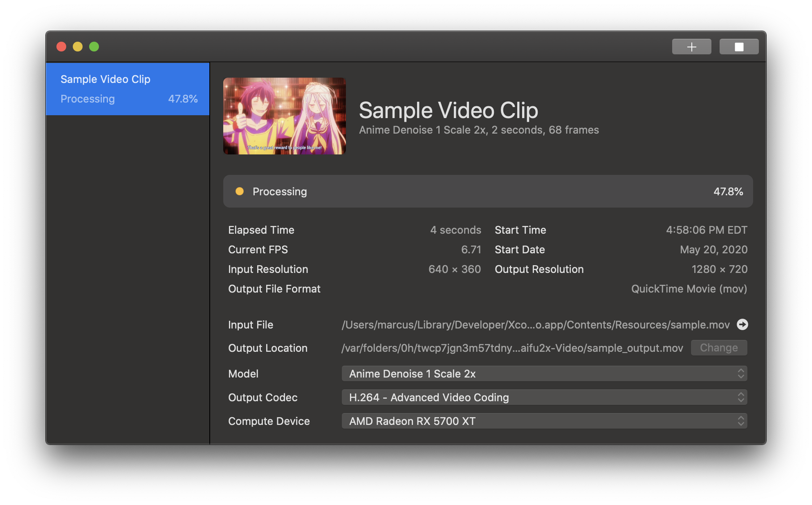Click the Change output location button
Screen dimensions: 812x505
click(719, 348)
